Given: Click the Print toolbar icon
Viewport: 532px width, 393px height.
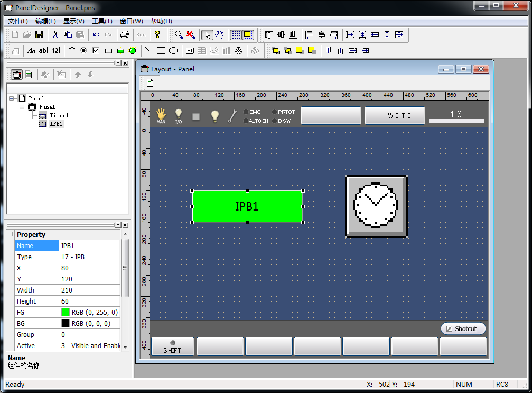Looking at the screenshot, I should pyautogui.click(x=125, y=35).
